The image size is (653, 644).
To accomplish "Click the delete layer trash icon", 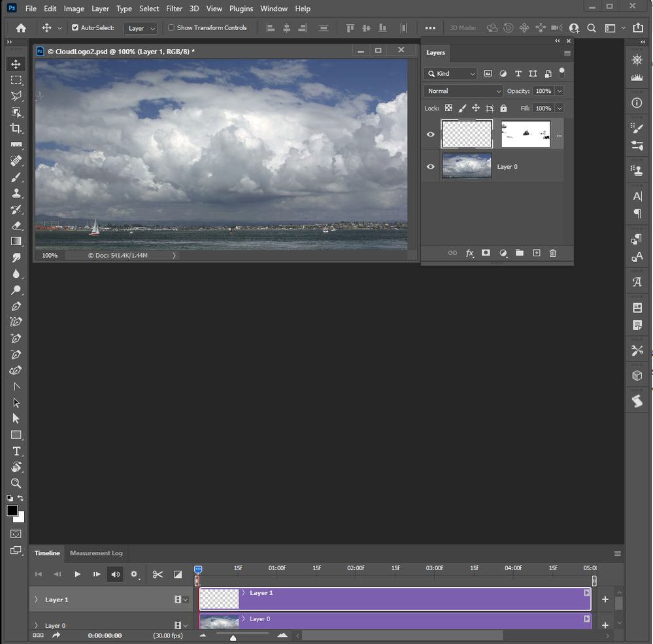I will 553,253.
